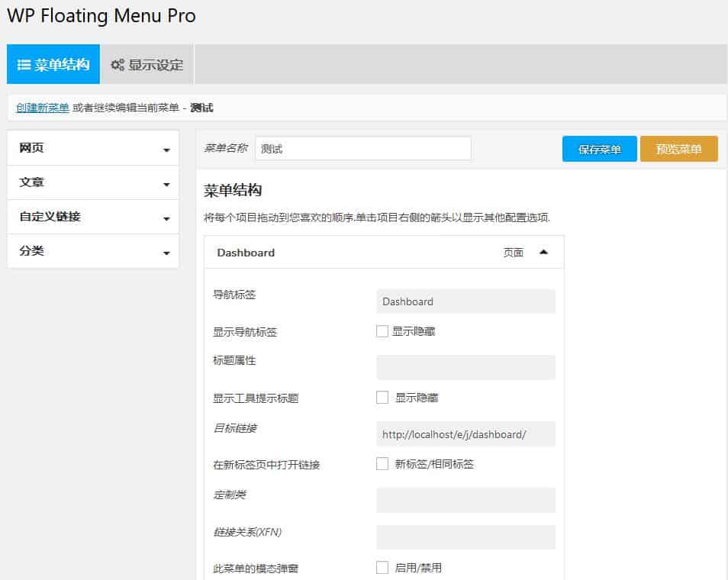Viewport: 728px width, 580px height.
Task: Click the 页面 type label
Action: point(513,253)
